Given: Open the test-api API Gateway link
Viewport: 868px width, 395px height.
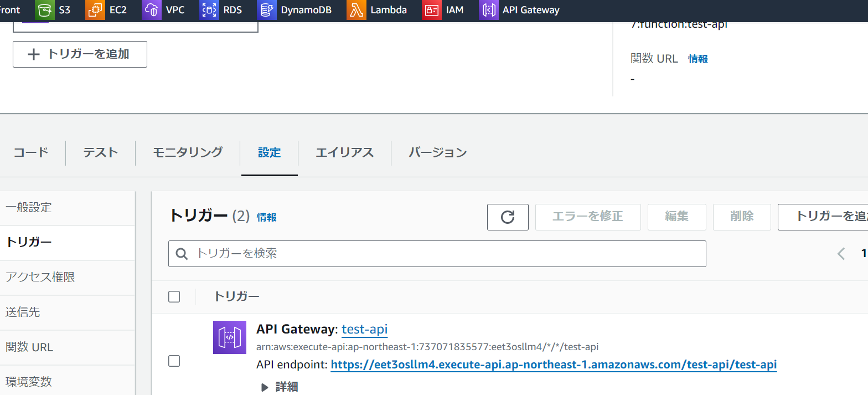Looking at the screenshot, I should coord(365,330).
